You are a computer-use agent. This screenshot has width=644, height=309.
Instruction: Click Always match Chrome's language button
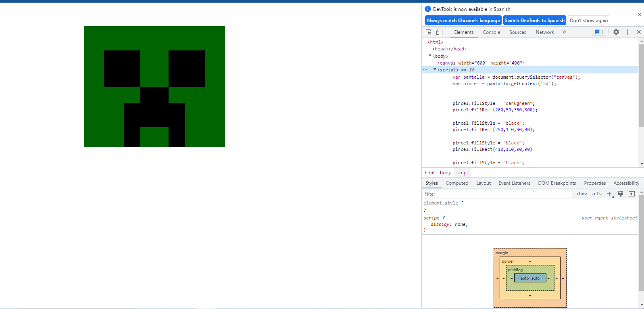click(x=463, y=21)
